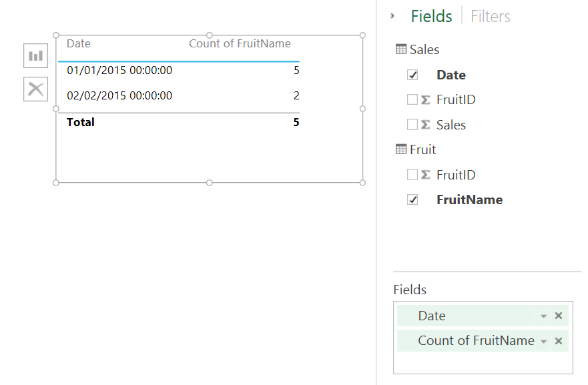
Task: Click the Count of FruitName column header
Action: coord(240,43)
